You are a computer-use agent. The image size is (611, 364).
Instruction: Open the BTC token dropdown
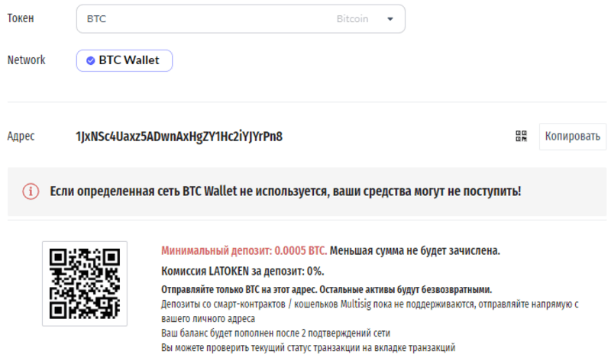click(241, 18)
